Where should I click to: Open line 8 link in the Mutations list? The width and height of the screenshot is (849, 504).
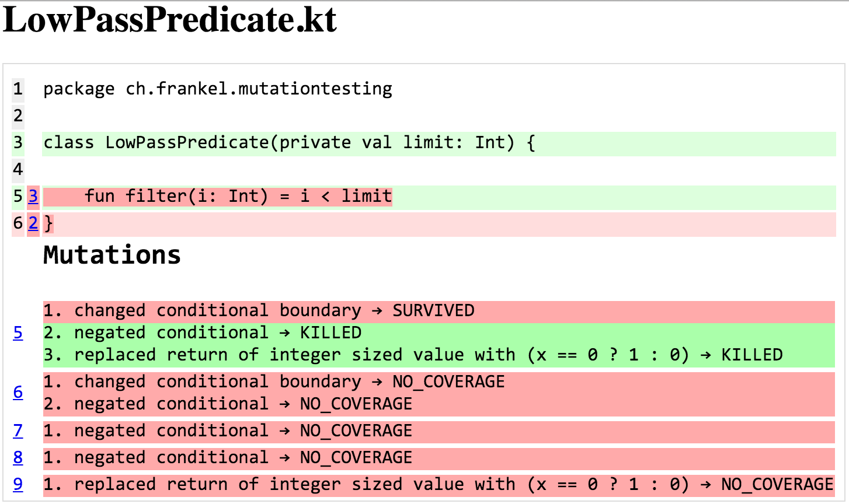click(18, 458)
